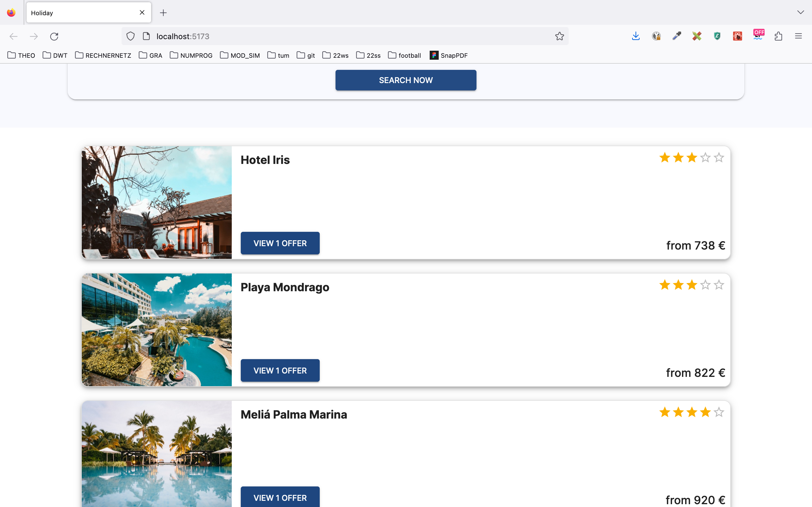Click VIEW 1 OFFER for Playa Mondrago

279,370
